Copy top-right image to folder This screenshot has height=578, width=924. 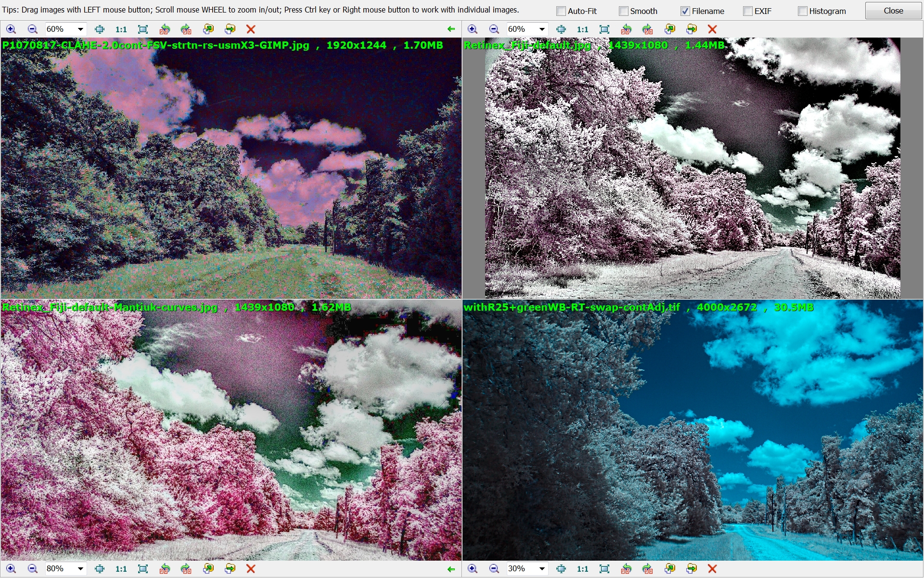click(670, 29)
